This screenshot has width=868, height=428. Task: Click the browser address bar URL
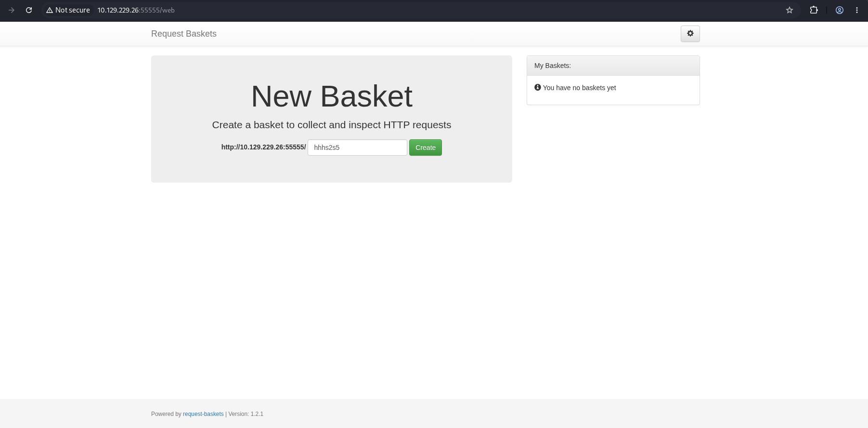click(136, 10)
